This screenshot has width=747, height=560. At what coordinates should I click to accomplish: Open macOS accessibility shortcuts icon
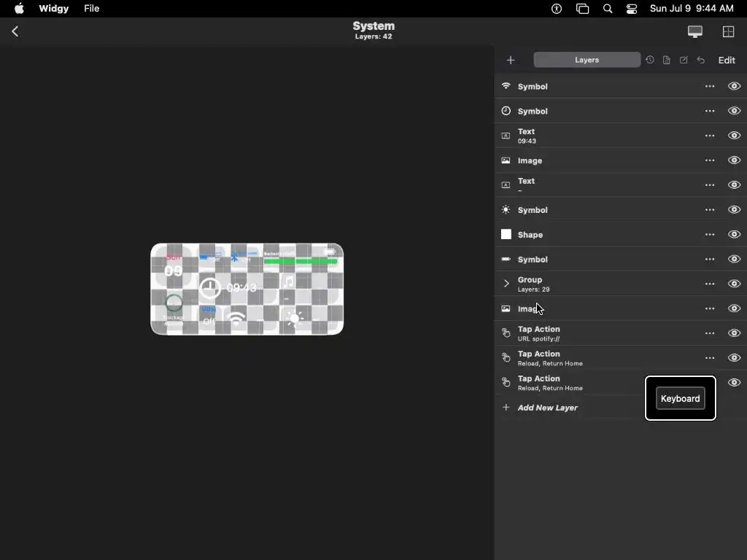[x=557, y=9]
